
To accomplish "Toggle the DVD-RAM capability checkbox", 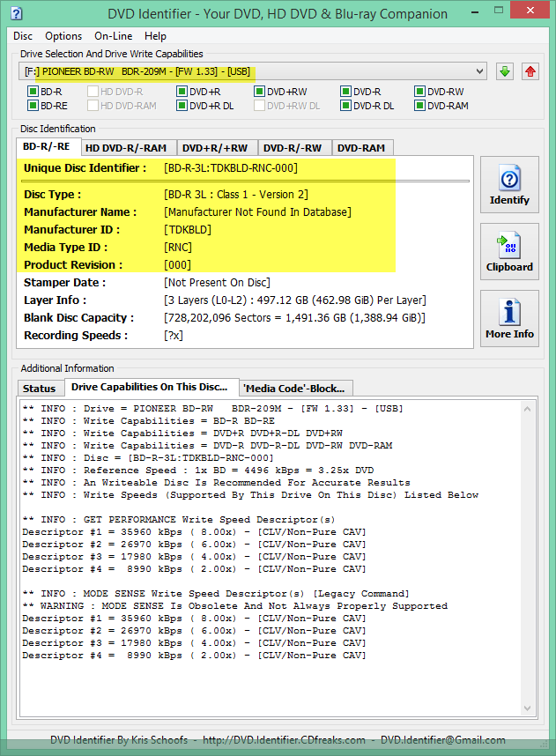I will click(420, 105).
